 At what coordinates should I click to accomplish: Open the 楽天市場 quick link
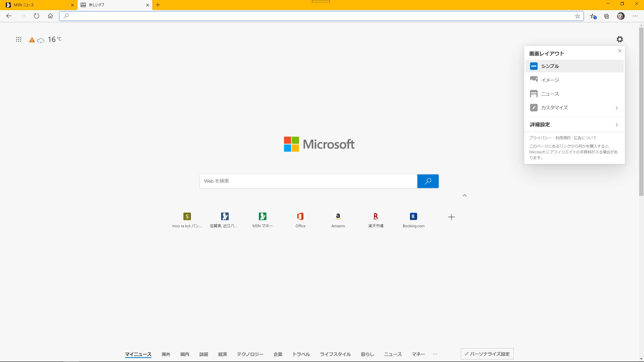pos(376,220)
